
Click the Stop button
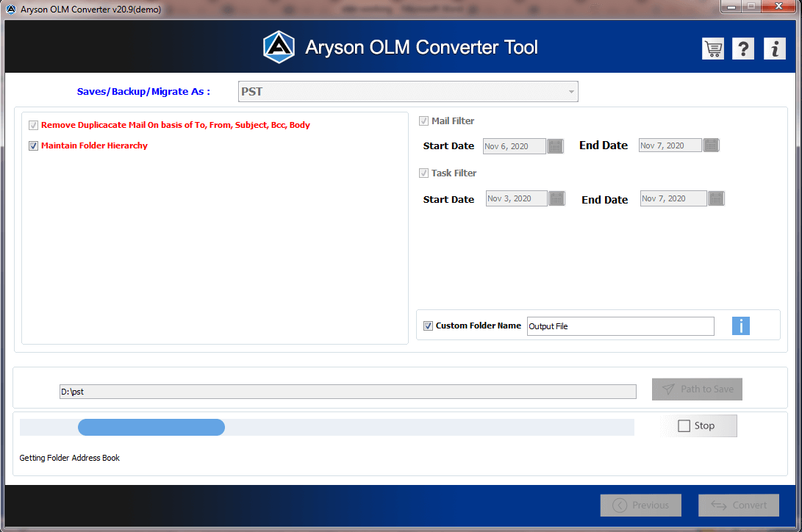698,425
